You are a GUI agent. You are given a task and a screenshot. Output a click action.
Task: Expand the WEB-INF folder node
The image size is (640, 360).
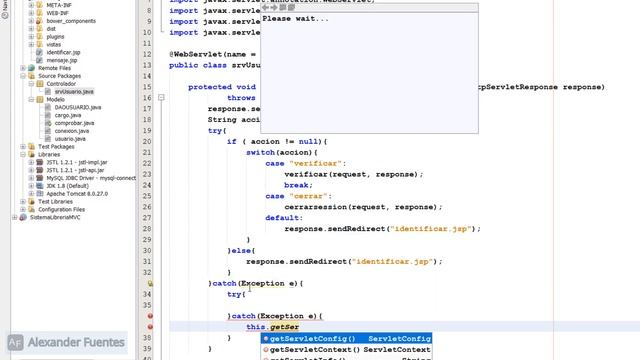tap(31, 13)
